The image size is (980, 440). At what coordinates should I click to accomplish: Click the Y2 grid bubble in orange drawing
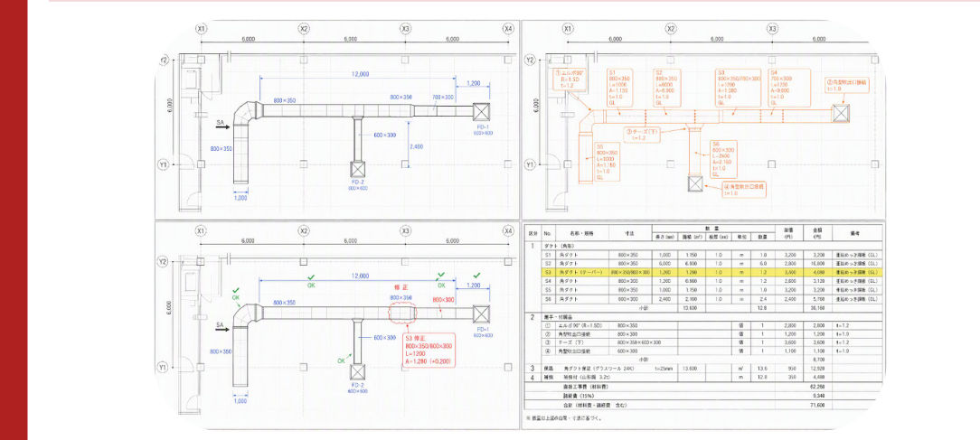tap(531, 60)
